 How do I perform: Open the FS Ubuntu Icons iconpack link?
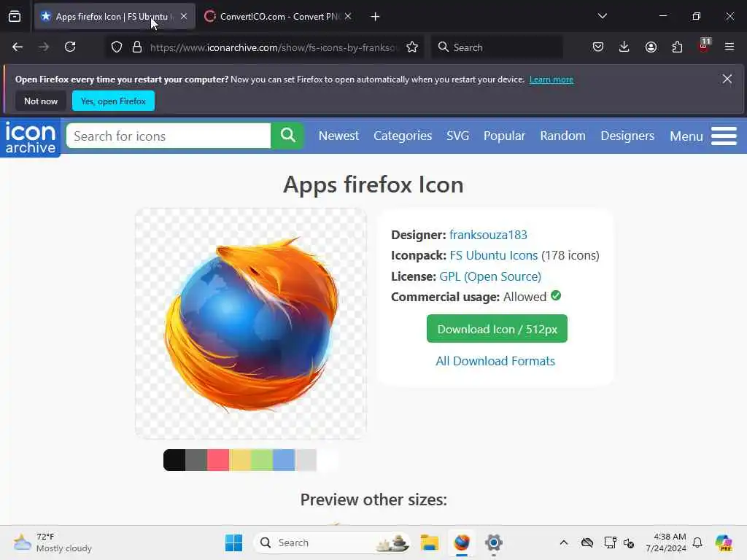(x=494, y=255)
